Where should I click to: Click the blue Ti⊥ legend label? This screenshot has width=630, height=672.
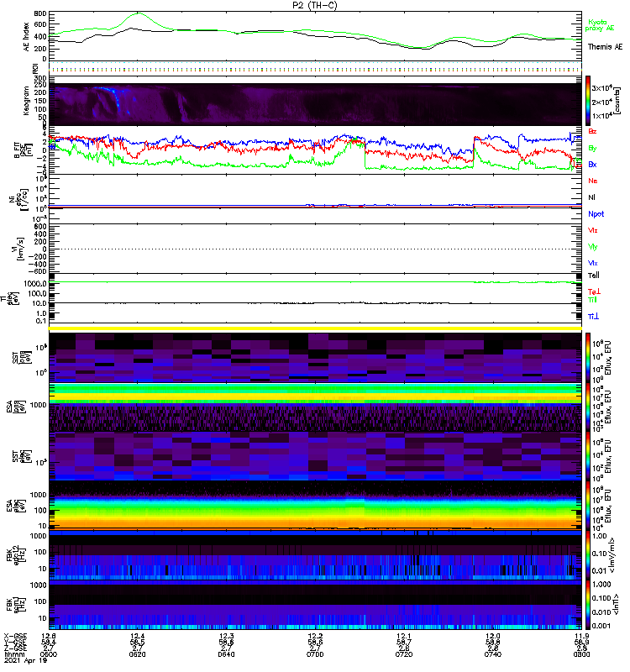(593, 317)
